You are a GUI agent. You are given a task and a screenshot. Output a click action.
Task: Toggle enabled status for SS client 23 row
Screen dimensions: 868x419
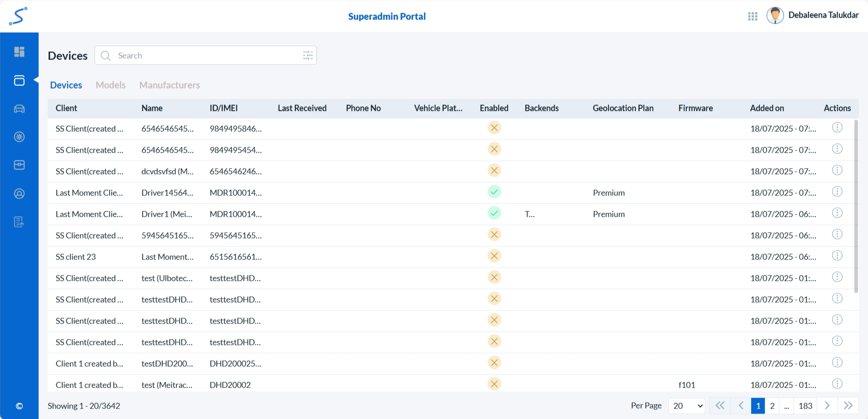click(x=494, y=256)
